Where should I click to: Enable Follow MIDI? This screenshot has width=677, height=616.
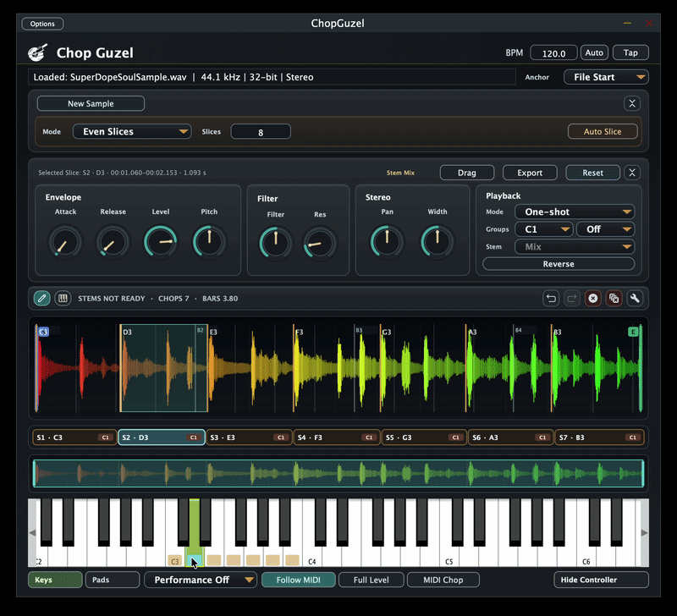(x=298, y=580)
